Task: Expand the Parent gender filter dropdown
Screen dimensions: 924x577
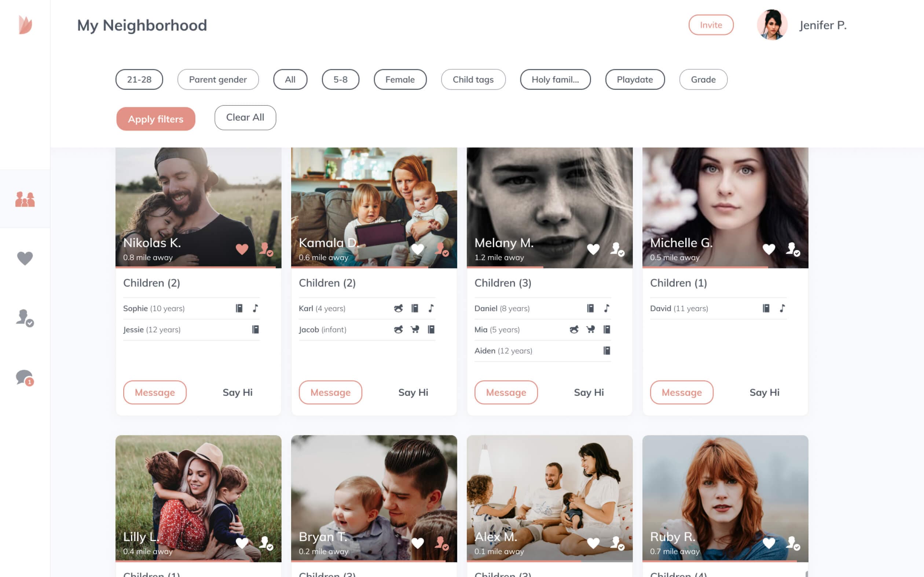Action: (x=218, y=79)
